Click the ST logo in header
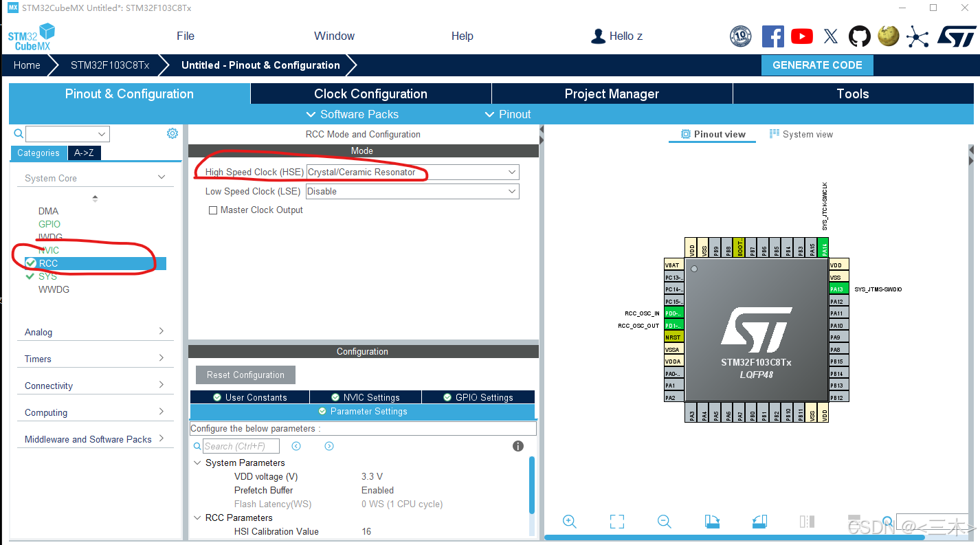This screenshot has height=545, width=980. [957, 36]
